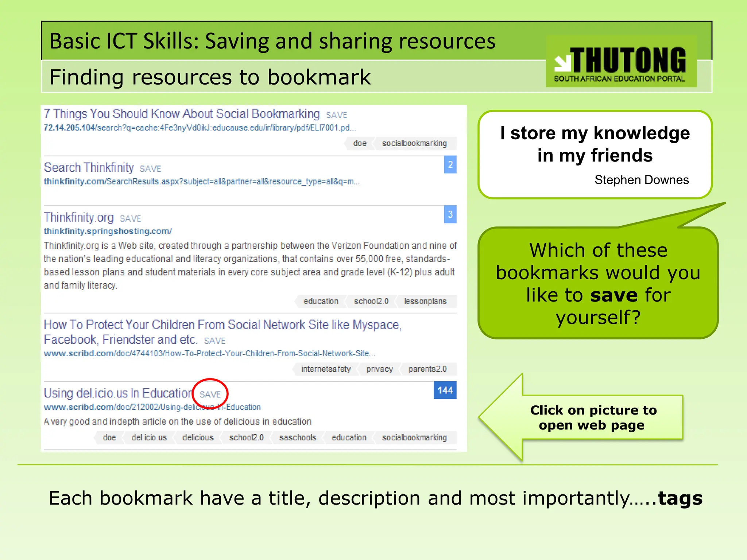This screenshot has width=747, height=560.
Task: Open scribd.com doc 212002 URL
Action: pyautogui.click(x=152, y=407)
